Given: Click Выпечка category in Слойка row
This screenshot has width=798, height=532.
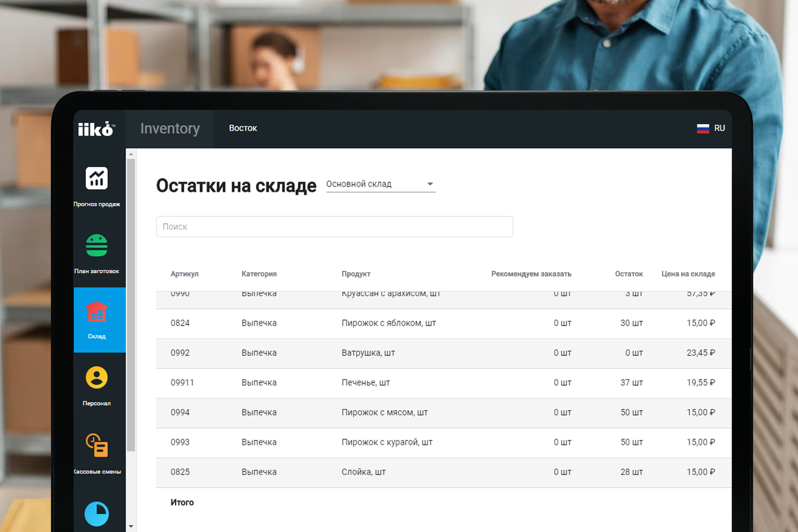Looking at the screenshot, I should click(259, 472).
